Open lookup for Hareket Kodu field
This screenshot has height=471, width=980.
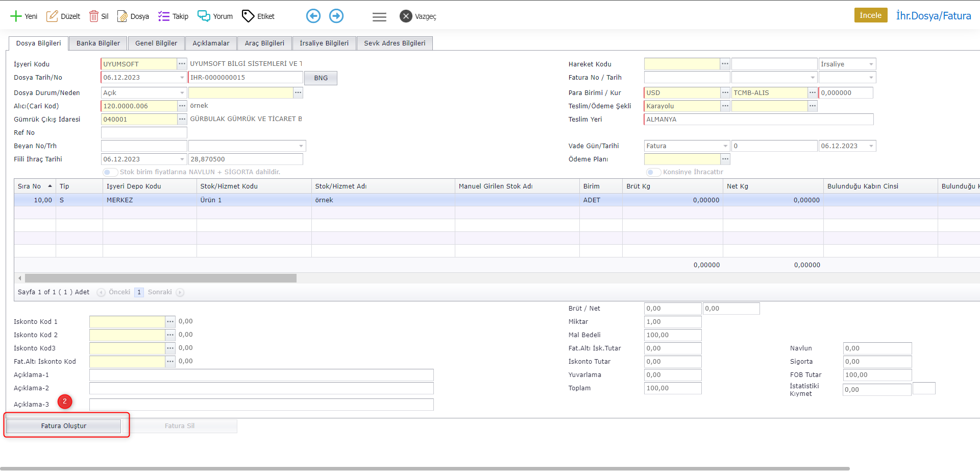725,64
